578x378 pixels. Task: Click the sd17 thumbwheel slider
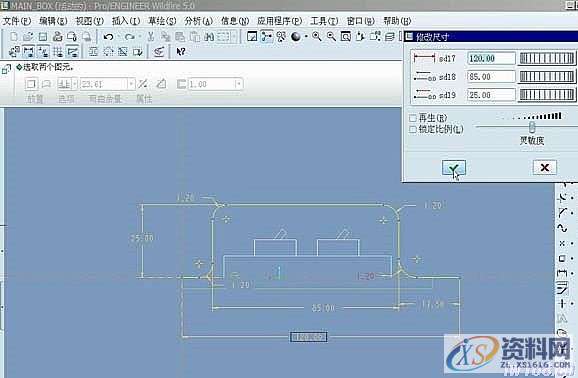tap(547, 58)
